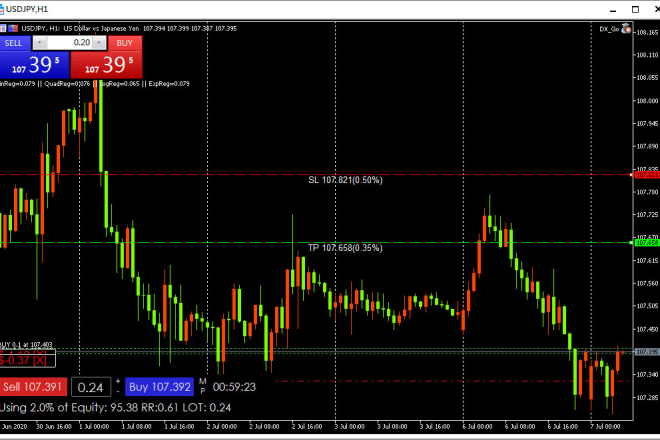The image size is (660, 440).
Task: Click the 108.165 price scale label
Action: click(x=647, y=32)
